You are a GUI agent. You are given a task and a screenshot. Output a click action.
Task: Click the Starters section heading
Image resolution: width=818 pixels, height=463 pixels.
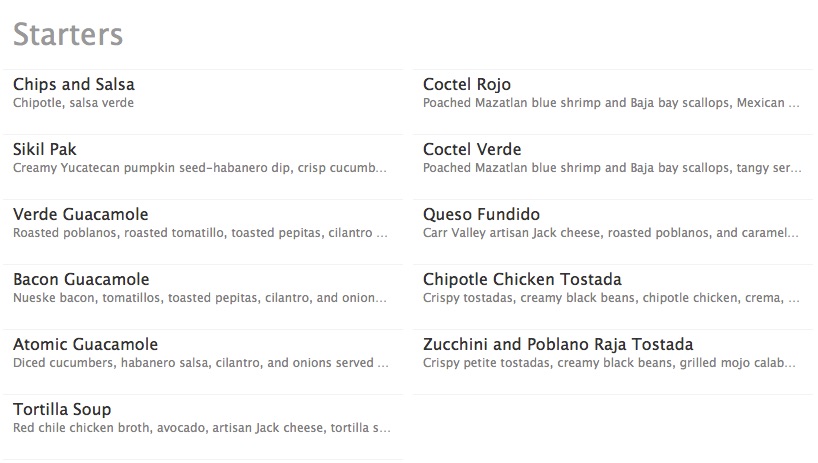pos(68,34)
